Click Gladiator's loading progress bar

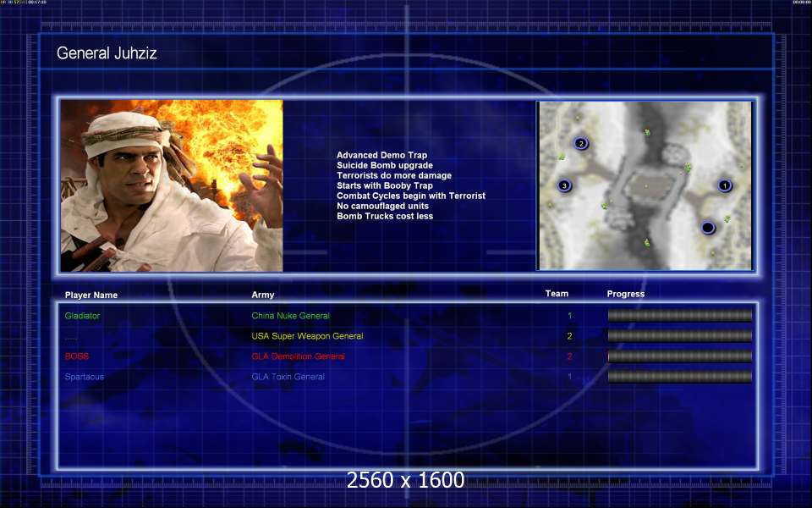(679, 315)
